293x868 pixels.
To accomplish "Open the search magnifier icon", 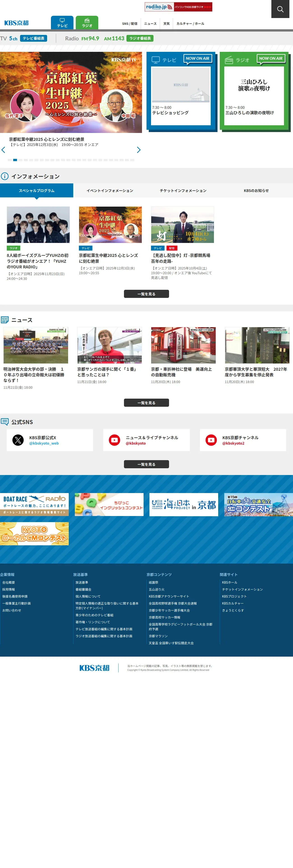I will [280, 9].
